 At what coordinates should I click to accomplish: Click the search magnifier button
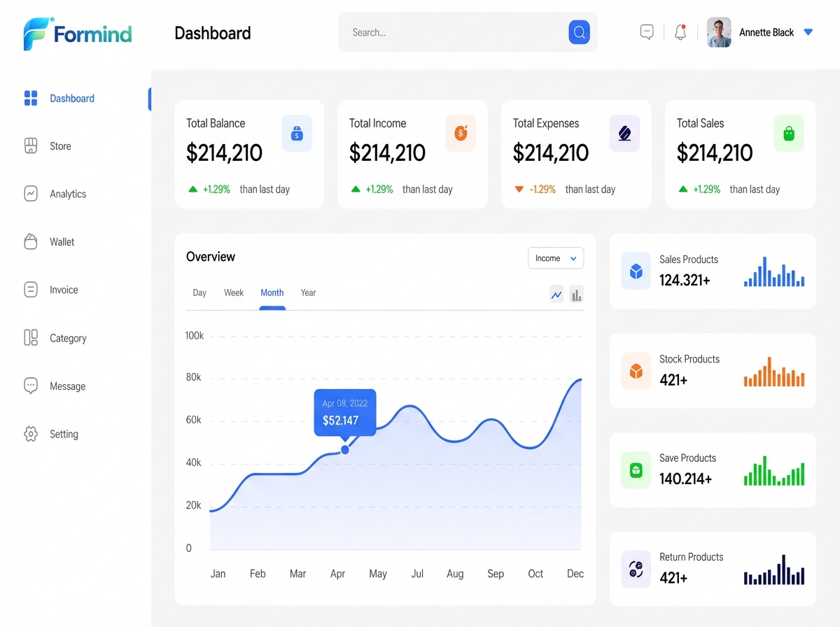click(579, 32)
